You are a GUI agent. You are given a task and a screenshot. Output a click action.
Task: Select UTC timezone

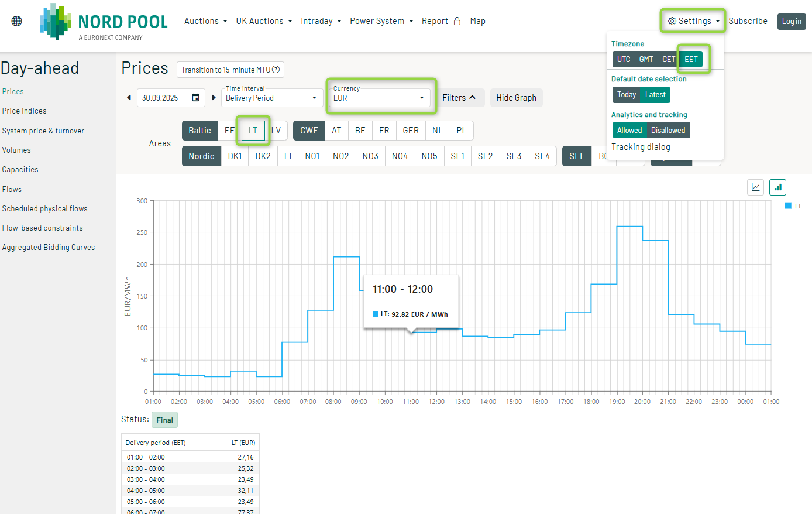tap(624, 59)
